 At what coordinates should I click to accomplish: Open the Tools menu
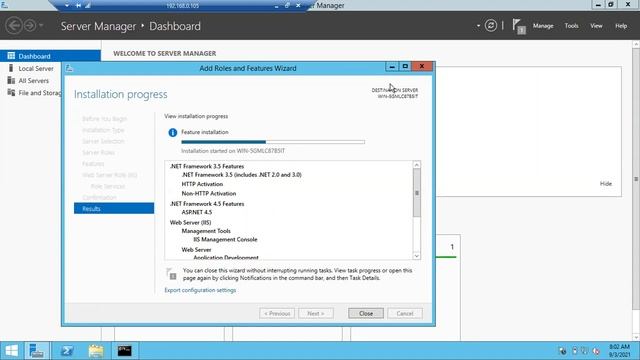click(x=571, y=26)
